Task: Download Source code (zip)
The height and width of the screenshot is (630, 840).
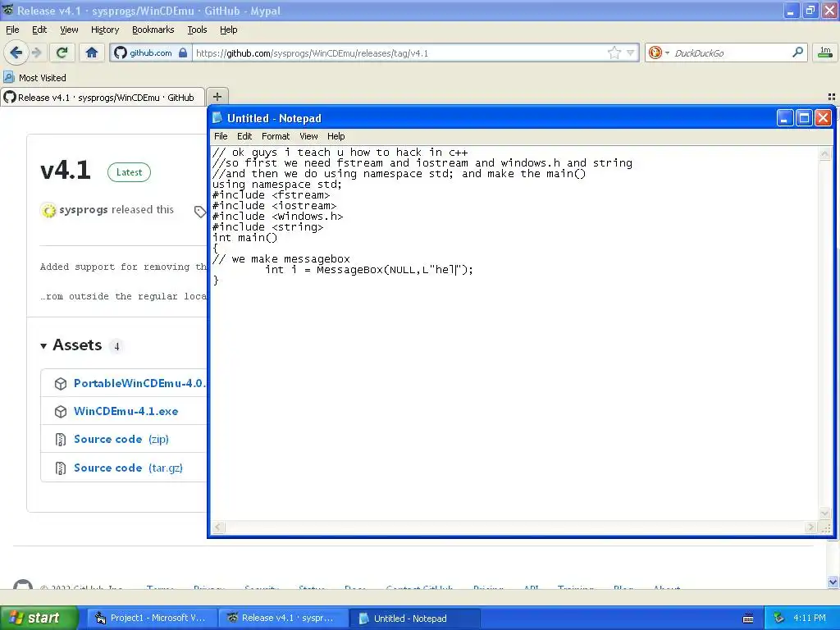Action: 121,440
